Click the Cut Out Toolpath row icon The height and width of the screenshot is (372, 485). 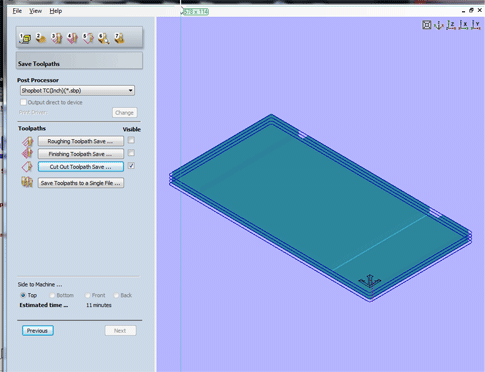(x=28, y=166)
